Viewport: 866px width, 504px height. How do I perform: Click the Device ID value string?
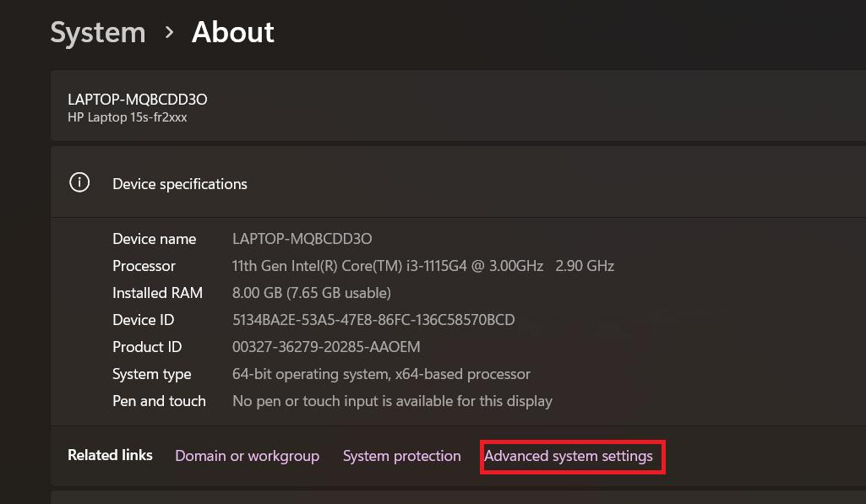point(373,320)
